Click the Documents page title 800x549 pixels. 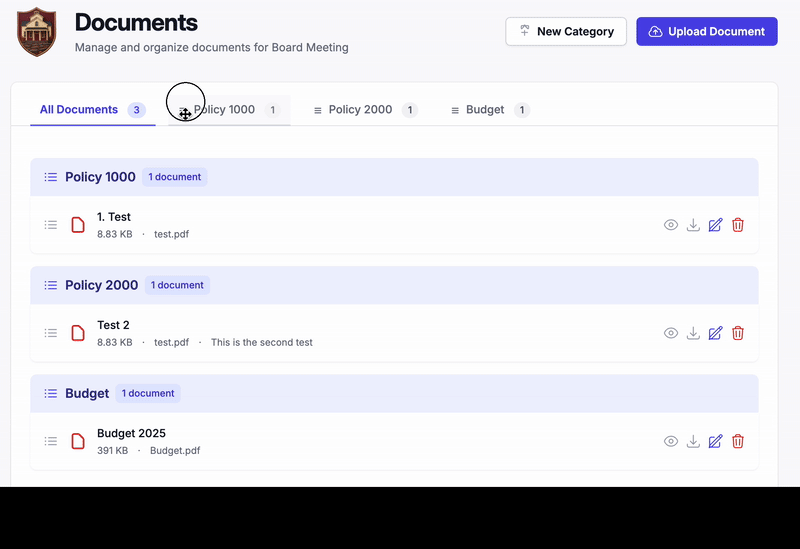[x=136, y=22]
